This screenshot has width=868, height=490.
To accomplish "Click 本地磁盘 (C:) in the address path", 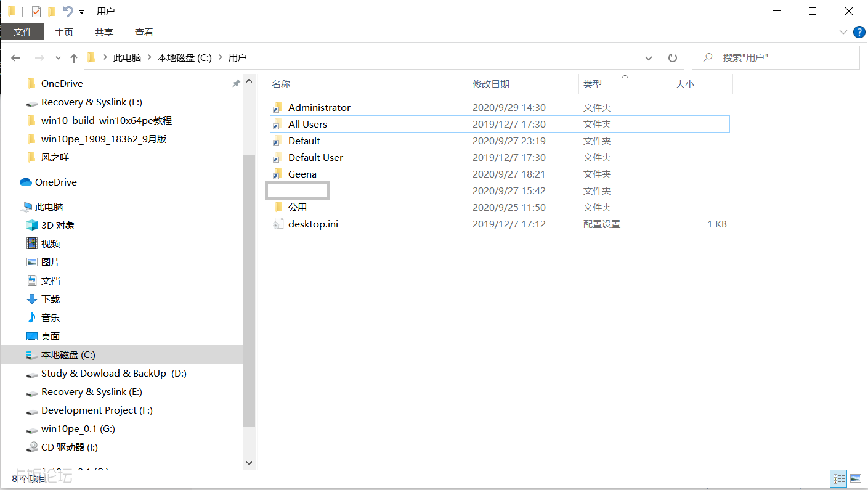I will click(185, 57).
